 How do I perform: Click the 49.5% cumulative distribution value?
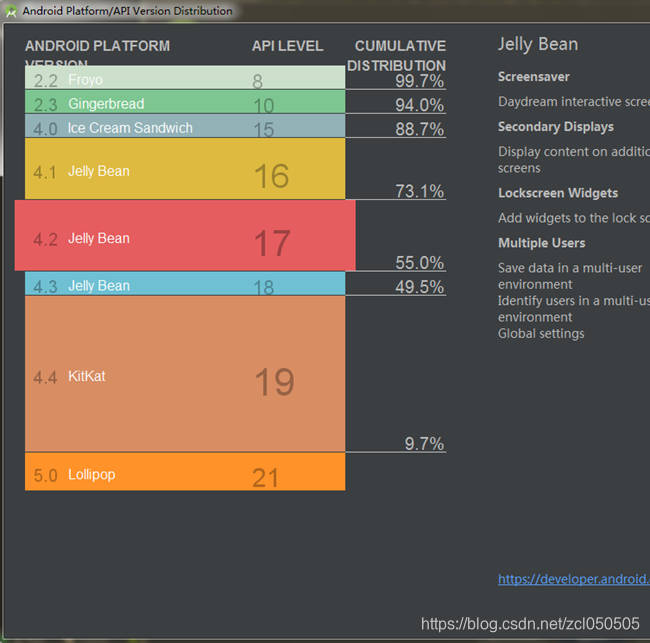point(420,286)
